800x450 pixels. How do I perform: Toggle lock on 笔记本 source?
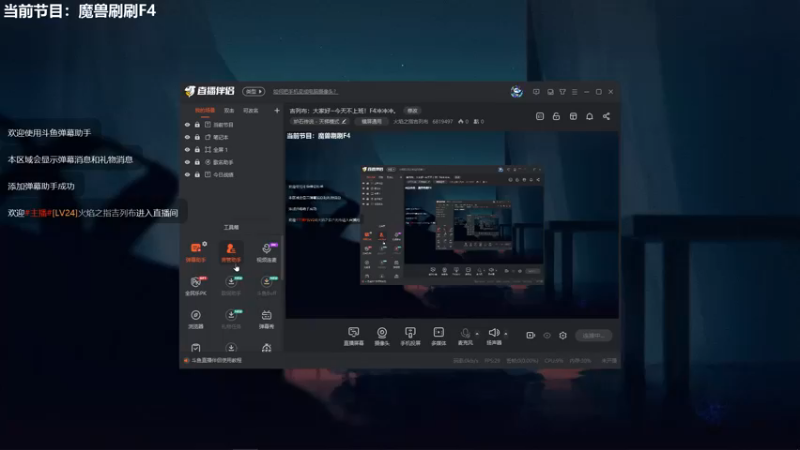[197, 137]
